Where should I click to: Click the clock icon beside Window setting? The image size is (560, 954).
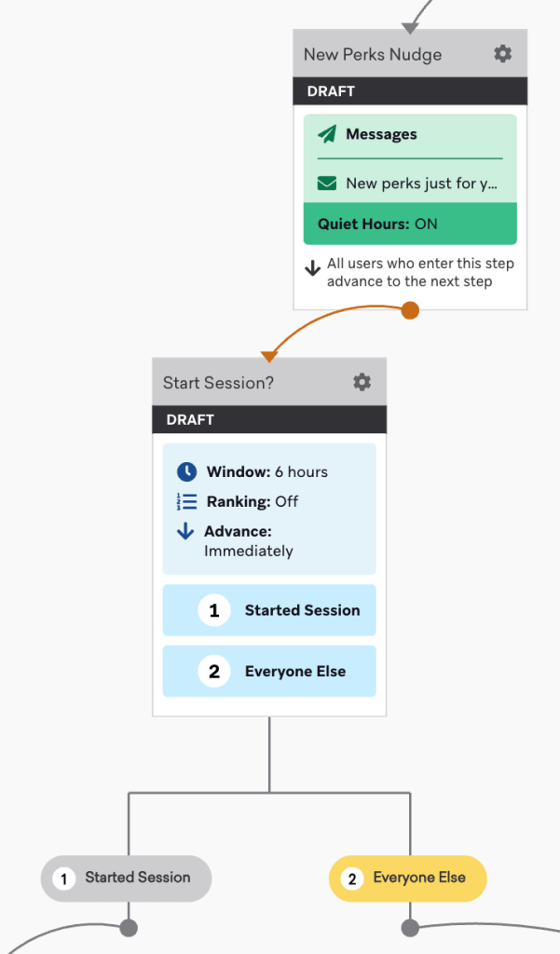(186, 471)
